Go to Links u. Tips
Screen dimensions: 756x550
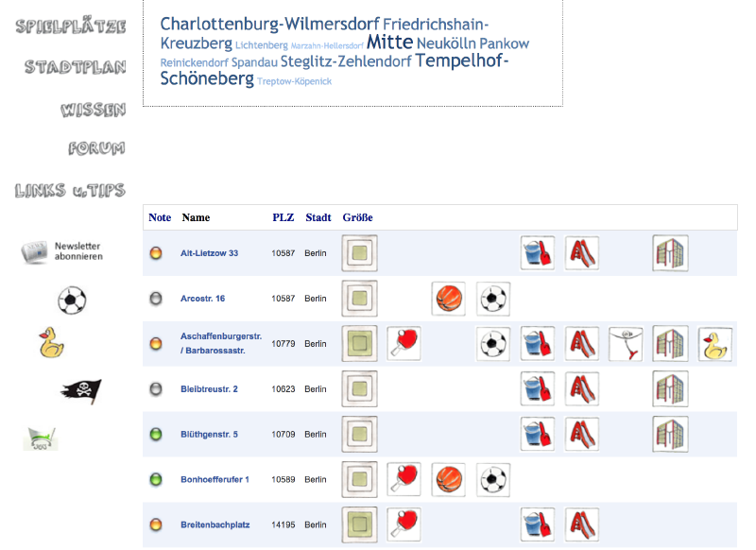click(x=70, y=190)
